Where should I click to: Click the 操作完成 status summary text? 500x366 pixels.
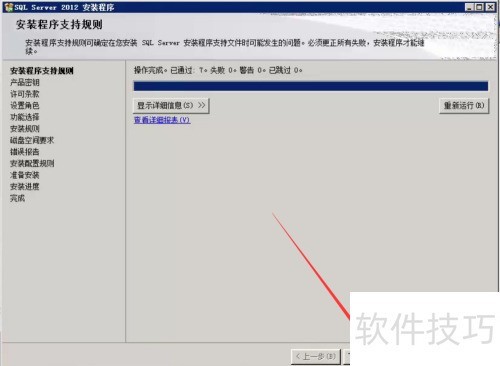218,70
